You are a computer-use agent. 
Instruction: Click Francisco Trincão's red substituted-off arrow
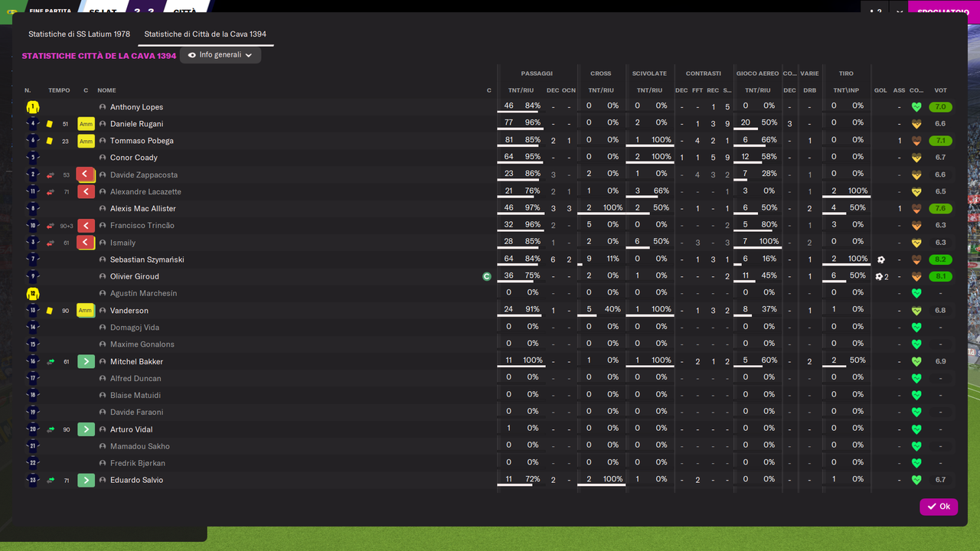(85, 226)
